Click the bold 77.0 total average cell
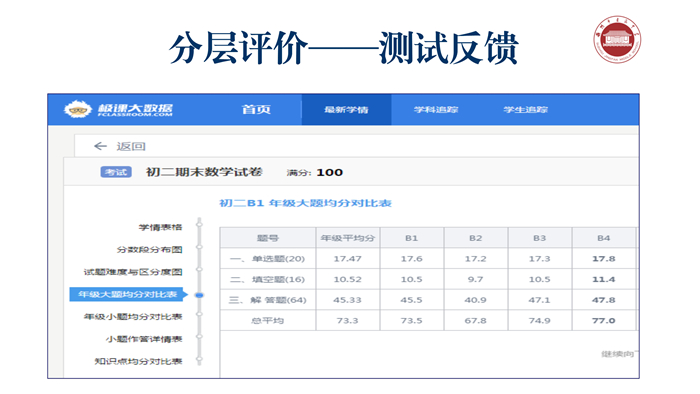The width and height of the screenshot is (700, 394). tap(604, 320)
